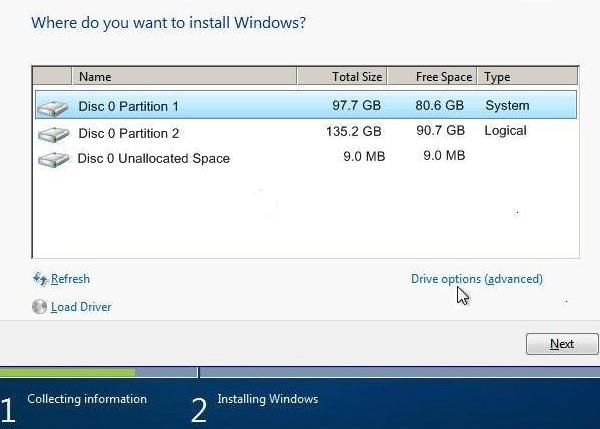Click the Disc 0 Partition 1 drive icon
Viewport: 600px width, 429px height.
point(53,108)
